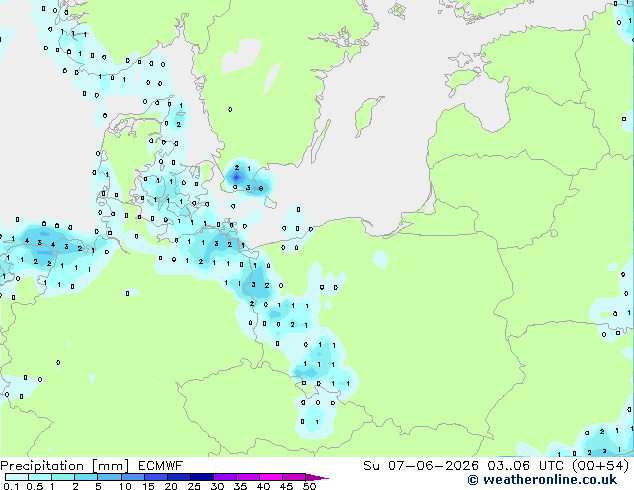Click the legend value "35"
The image size is (634, 490).
(x=240, y=486)
